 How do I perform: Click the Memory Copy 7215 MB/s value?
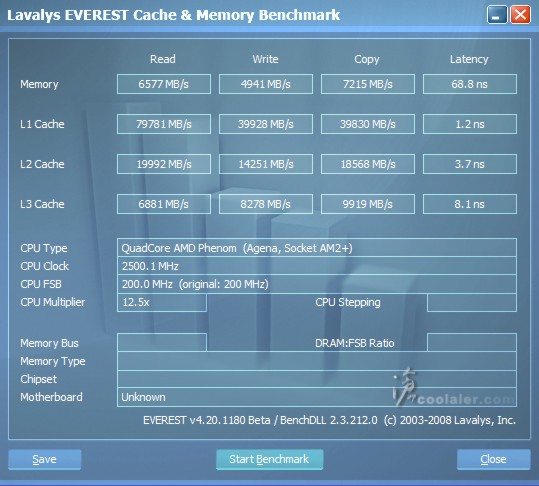(368, 84)
